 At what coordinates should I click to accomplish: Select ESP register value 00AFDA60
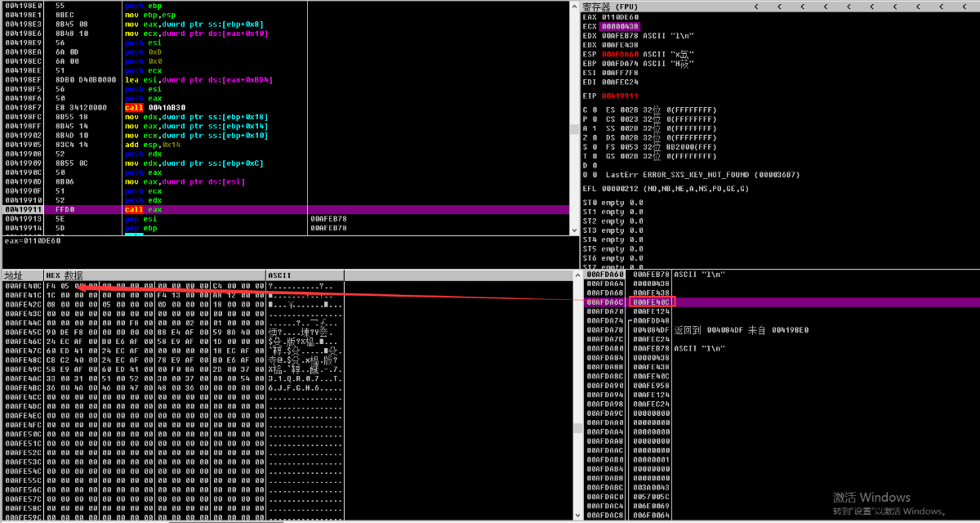(619, 54)
